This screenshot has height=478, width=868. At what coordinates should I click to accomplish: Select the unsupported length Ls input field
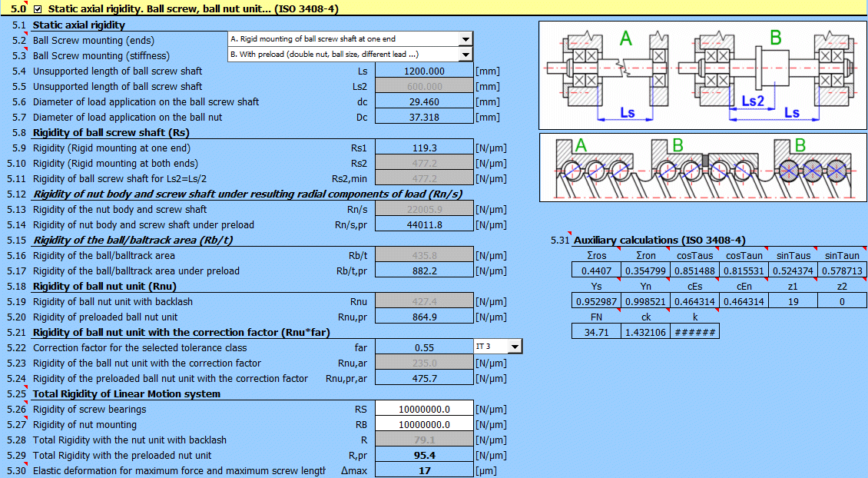[x=424, y=70]
